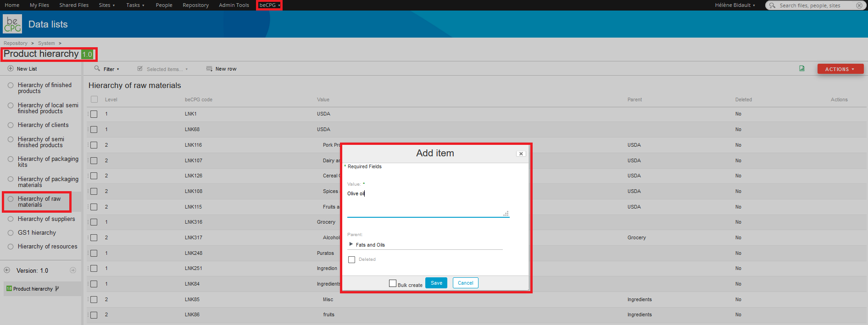Go to People page
Screen dimensions: 868x325
(164, 5)
